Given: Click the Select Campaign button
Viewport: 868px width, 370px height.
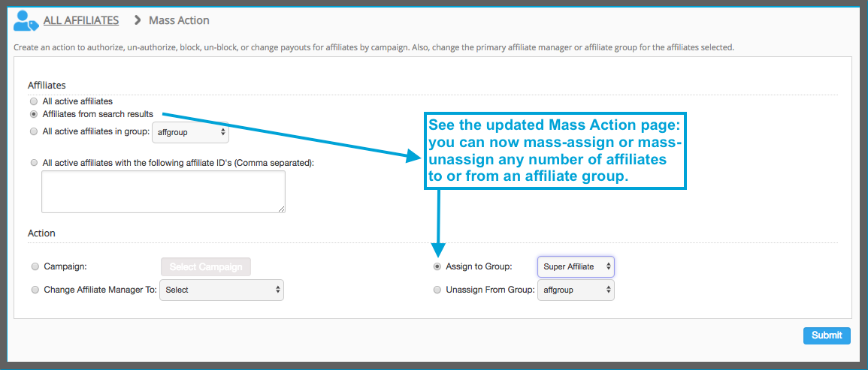Looking at the screenshot, I should [206, 267].
